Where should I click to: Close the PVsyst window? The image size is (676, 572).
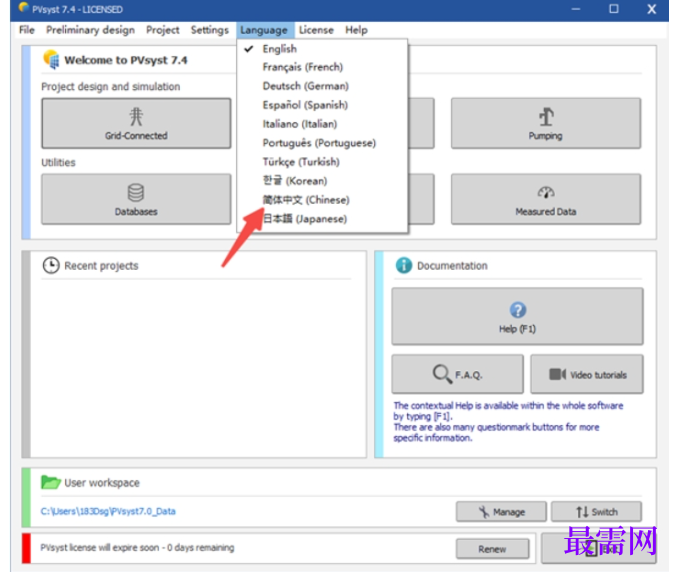pyautogui.click(x=652, y=9)
